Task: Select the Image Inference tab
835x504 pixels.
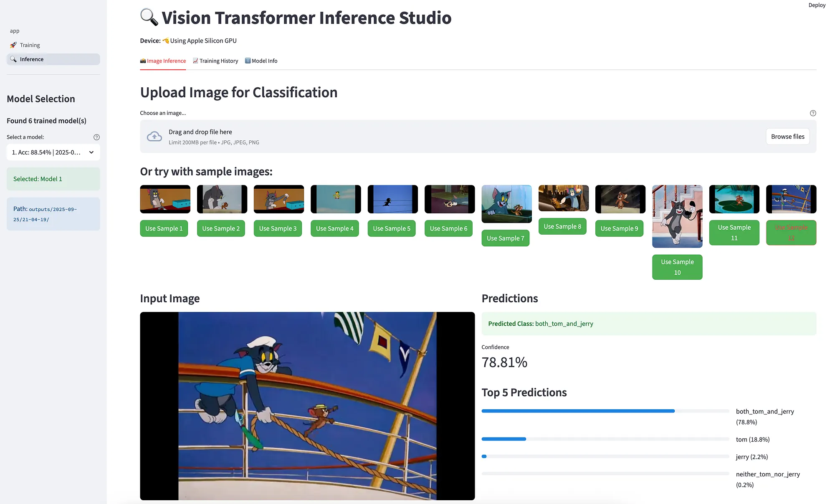Action: point(163,61)
